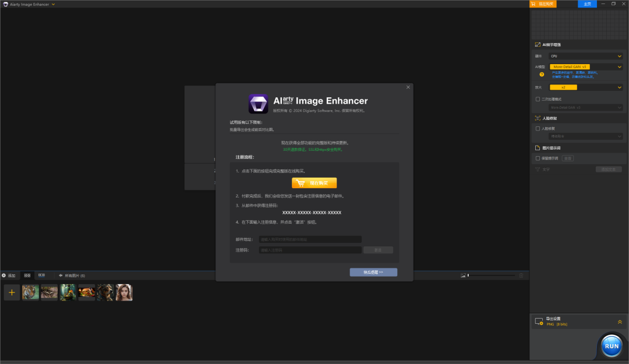The width and height of the screenshot is (629, 364).
Task: Click the image prompt section page icon
Action: pyautogui.click(x=538, y=148)
